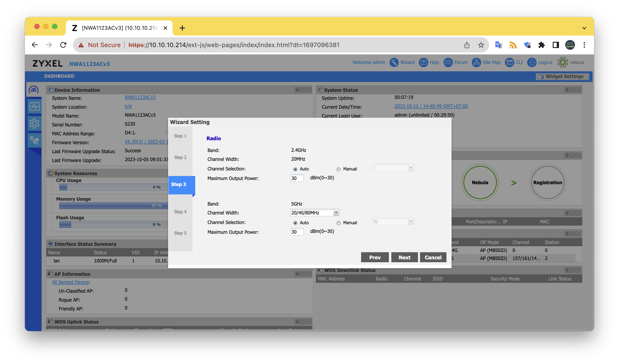
Task: Go to Step 2 in wizard
Action: 180,157
